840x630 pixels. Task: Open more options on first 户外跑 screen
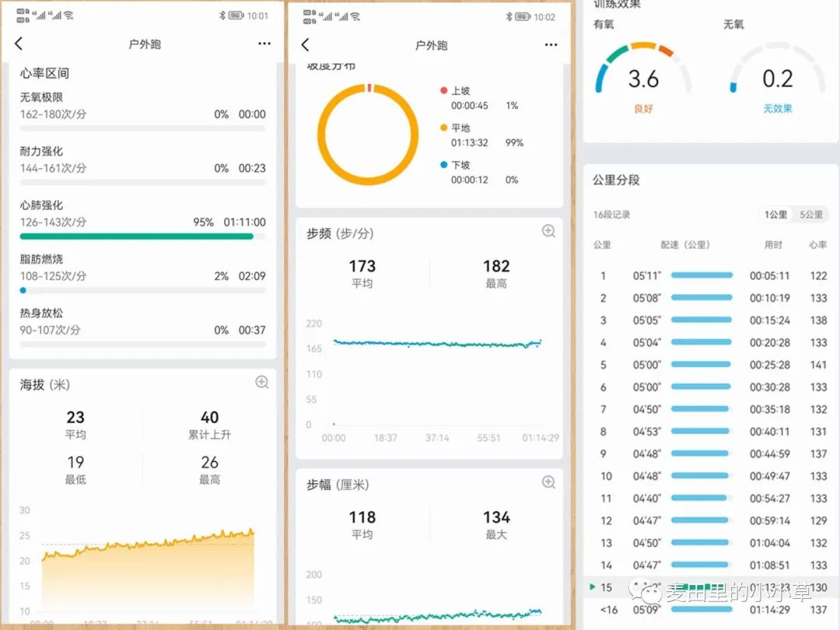point(264,44)
